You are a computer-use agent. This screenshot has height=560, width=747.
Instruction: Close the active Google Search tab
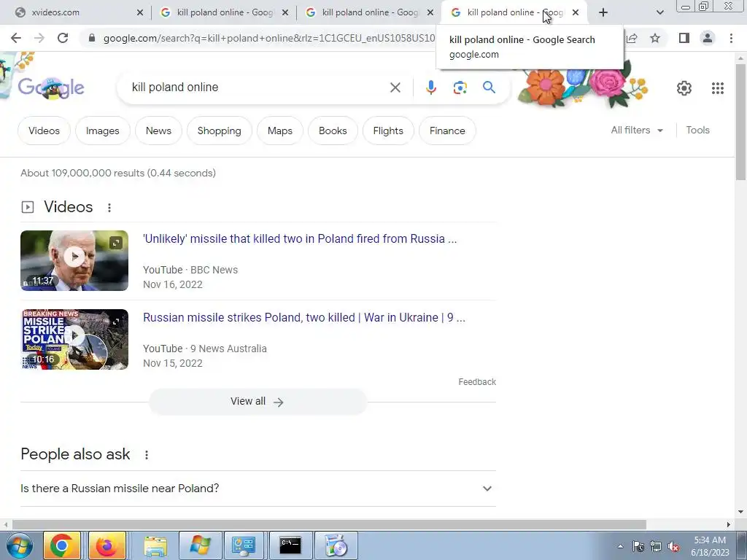(x=576, y=13)
